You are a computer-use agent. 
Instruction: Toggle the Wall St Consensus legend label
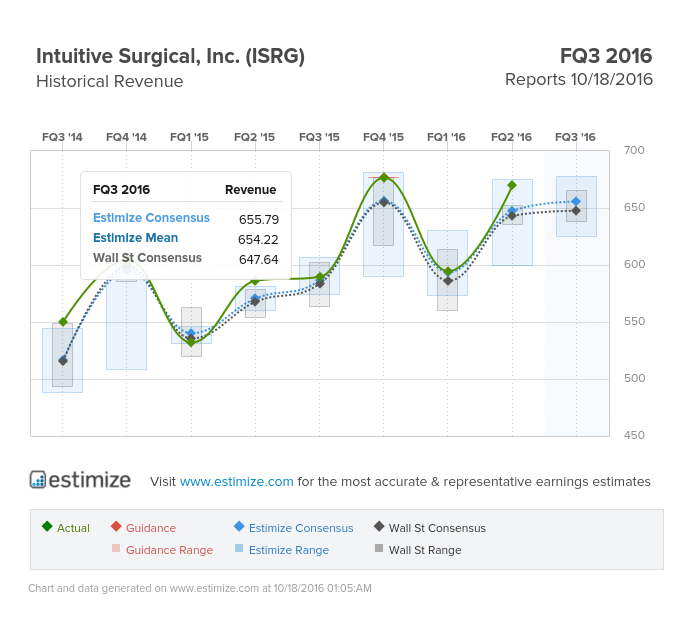tap(437, 528)
